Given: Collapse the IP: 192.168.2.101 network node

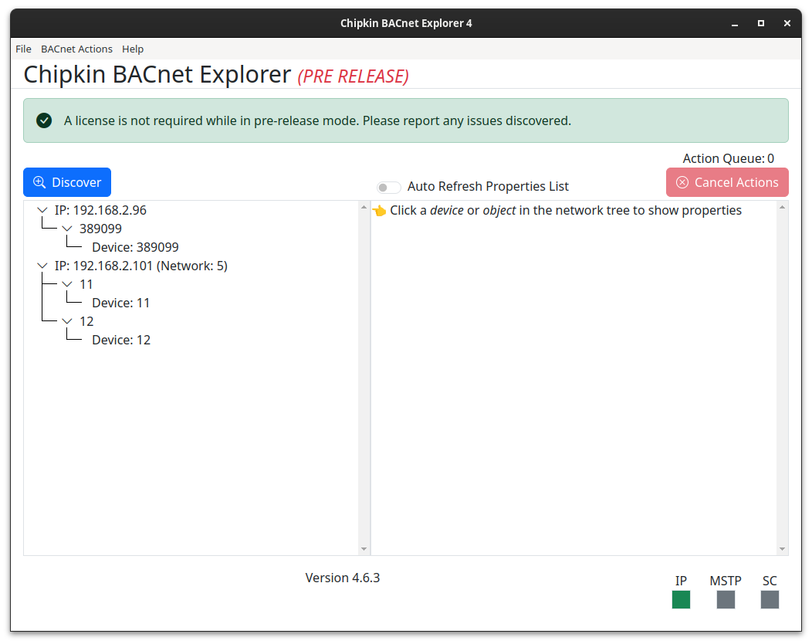Looking at the screenshot, I should [x=42, y=266].
